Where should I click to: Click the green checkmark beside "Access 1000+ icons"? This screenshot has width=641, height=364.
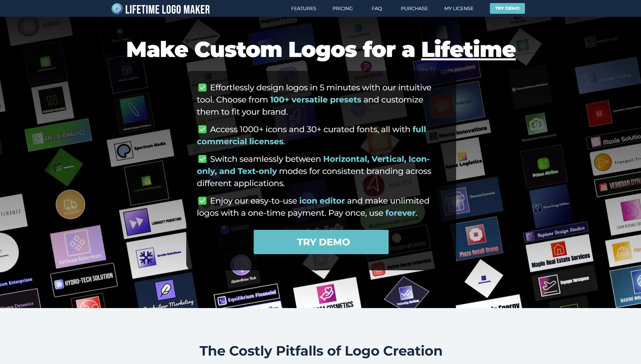(x=202, y=129)
